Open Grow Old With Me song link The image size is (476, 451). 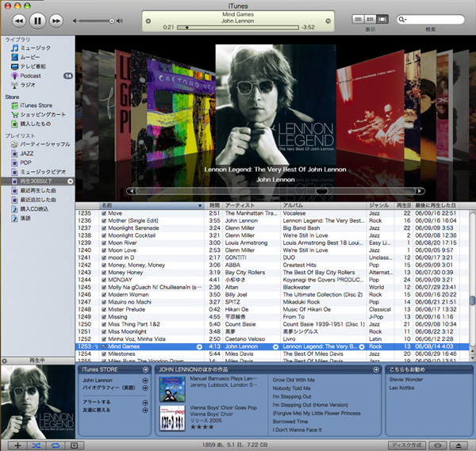tap(294, 380)
